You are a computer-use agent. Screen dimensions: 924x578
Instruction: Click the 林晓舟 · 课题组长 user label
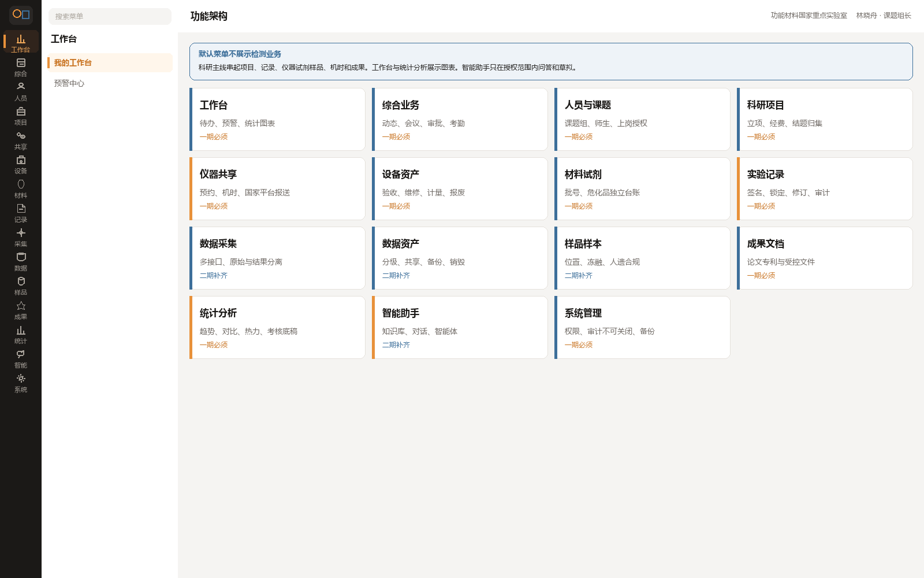884,16
